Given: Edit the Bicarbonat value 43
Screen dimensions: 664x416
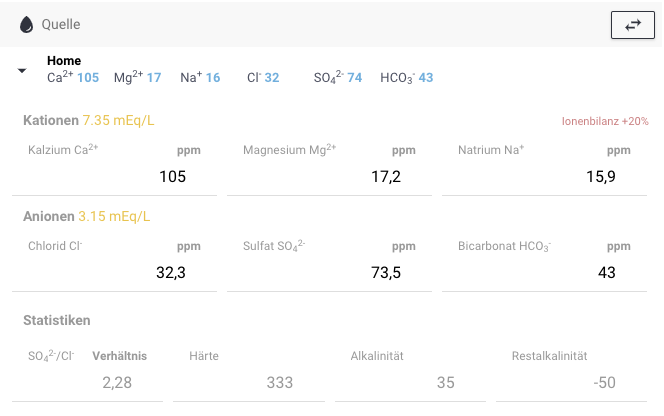Looking at the screenshot, I should pyautogui.click(x=545, y=272).
